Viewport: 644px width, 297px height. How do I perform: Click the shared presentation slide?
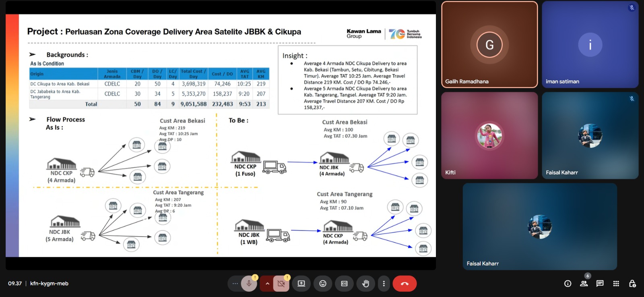click(x=221, y=135)
